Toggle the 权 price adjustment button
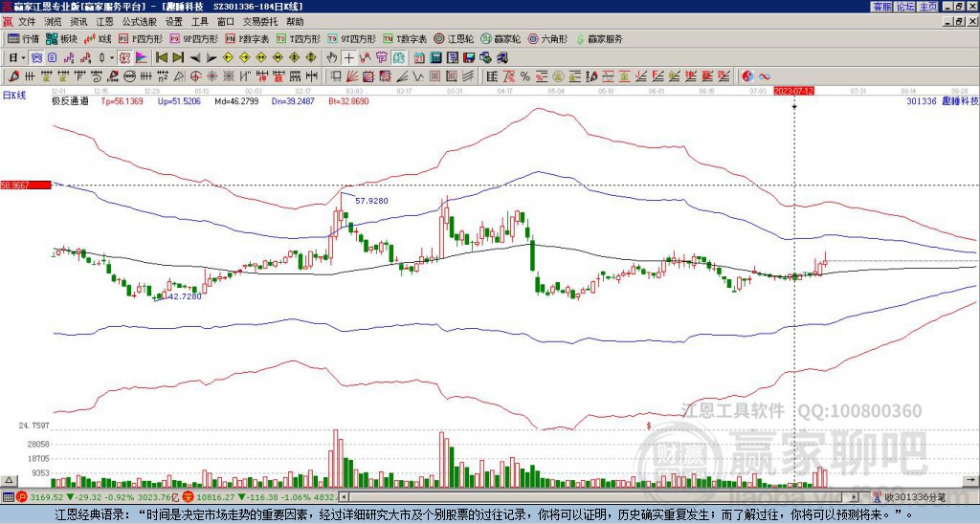Screen dimensions: 980x524 tap(124, 58)
